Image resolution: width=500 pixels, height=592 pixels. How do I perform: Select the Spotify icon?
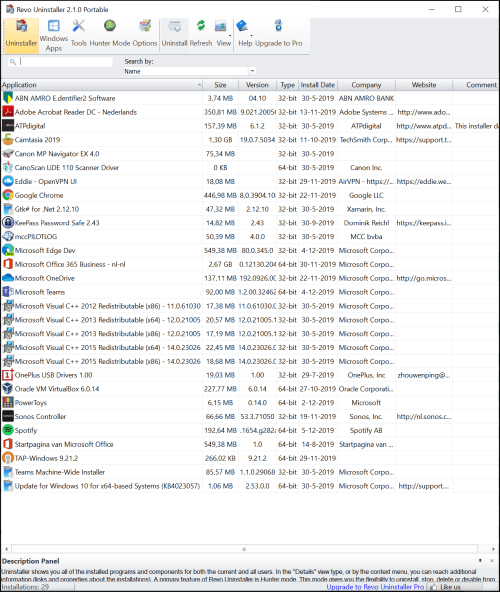tap(8, 430)
